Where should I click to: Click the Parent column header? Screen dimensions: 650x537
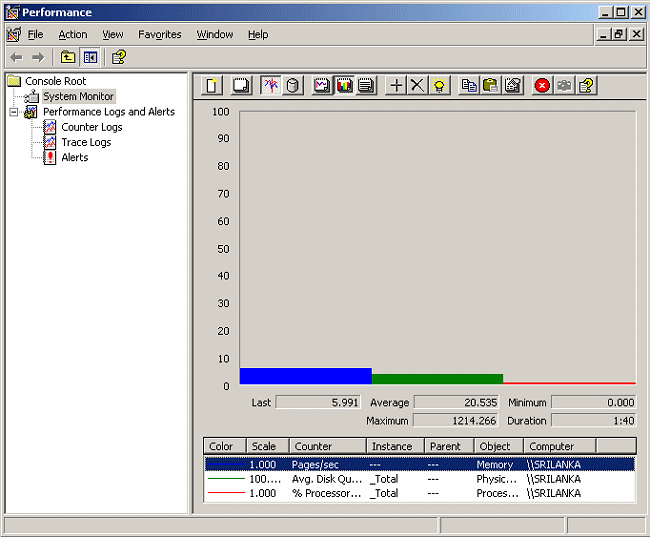(x=449, y=446)
